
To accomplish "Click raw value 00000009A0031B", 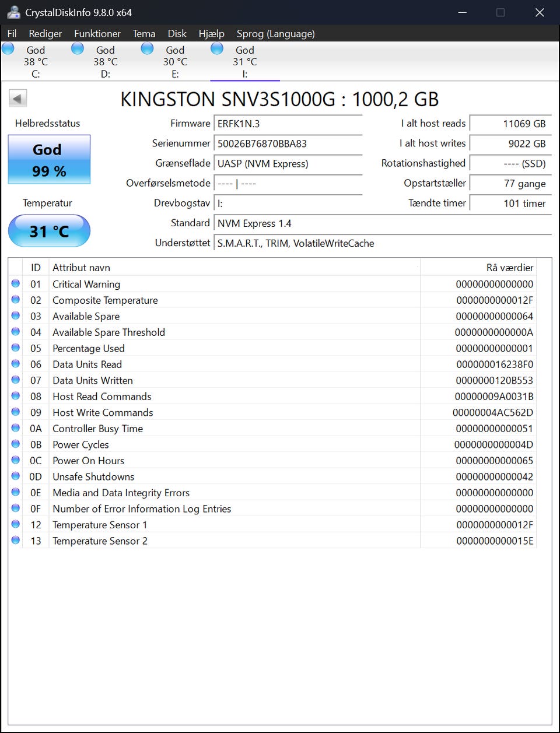I will coord(494,397).
